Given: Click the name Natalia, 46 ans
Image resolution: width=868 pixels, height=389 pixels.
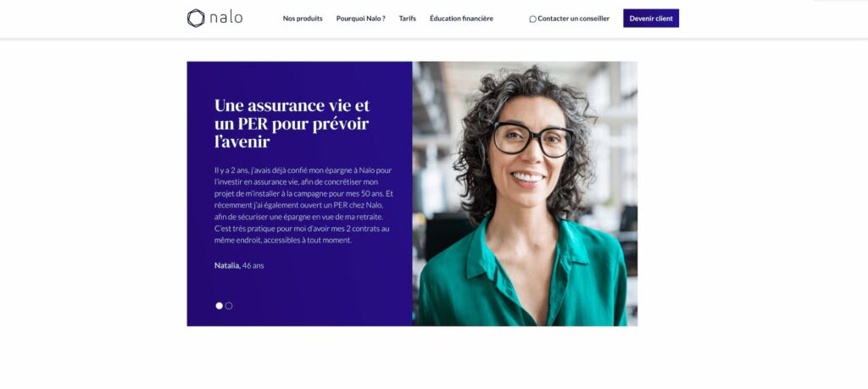Looking at the screenshot, I should coord(239,265).
